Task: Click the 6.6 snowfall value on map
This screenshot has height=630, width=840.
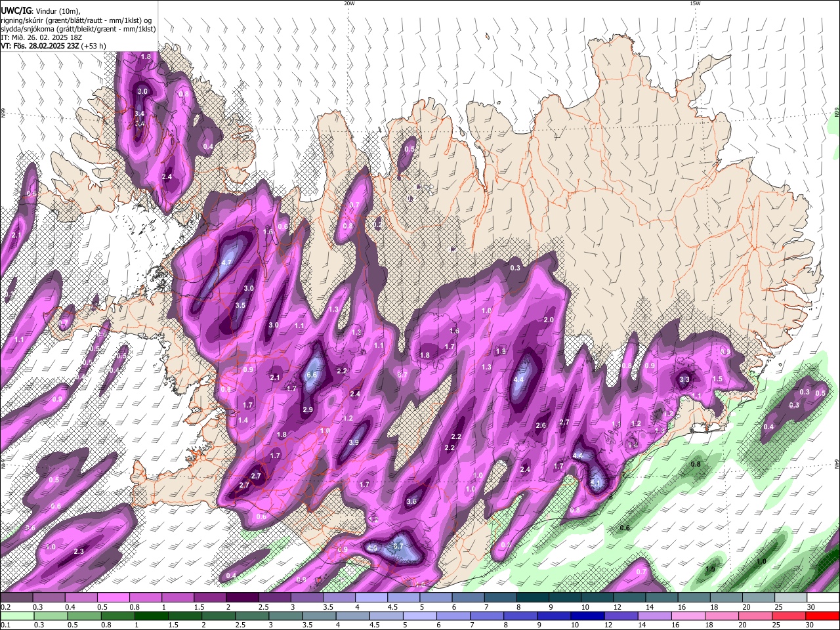Action: (312, 375)
